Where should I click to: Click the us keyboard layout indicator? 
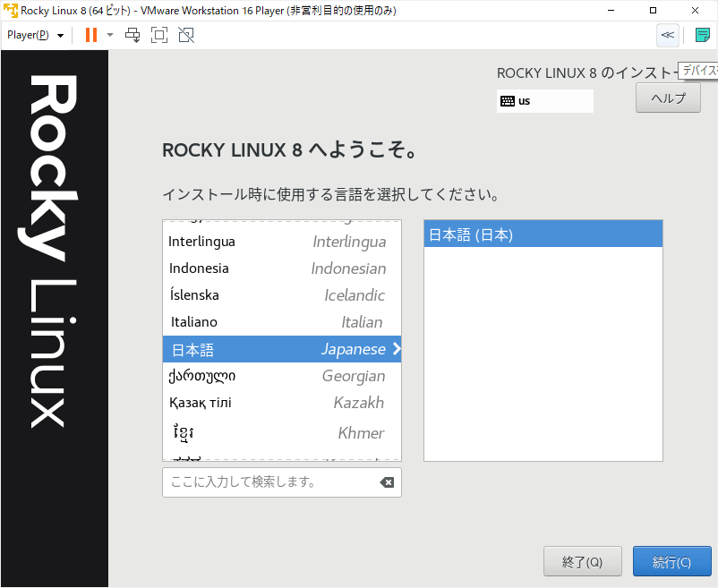pos(545,101)
